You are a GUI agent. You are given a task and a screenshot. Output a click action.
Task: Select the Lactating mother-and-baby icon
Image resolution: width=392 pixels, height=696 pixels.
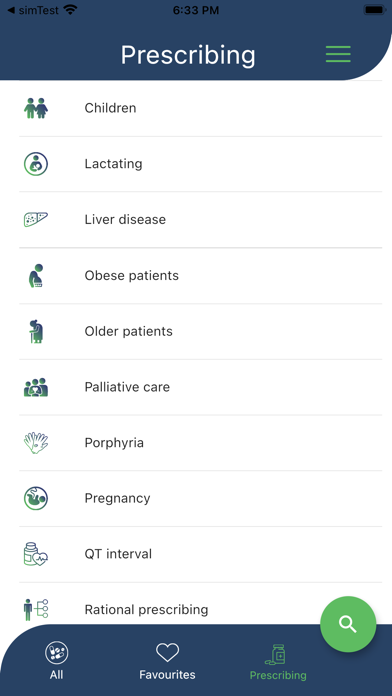click(36, 164)
